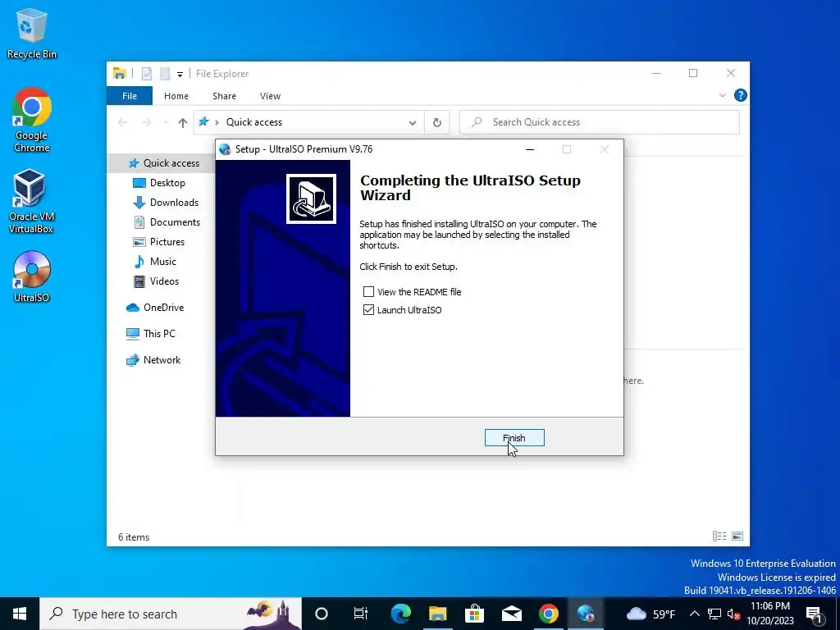This screenshot has width=840, height=630.
Task: Click the New folder icon in title toolbar
Action: (x=165, y=73)
